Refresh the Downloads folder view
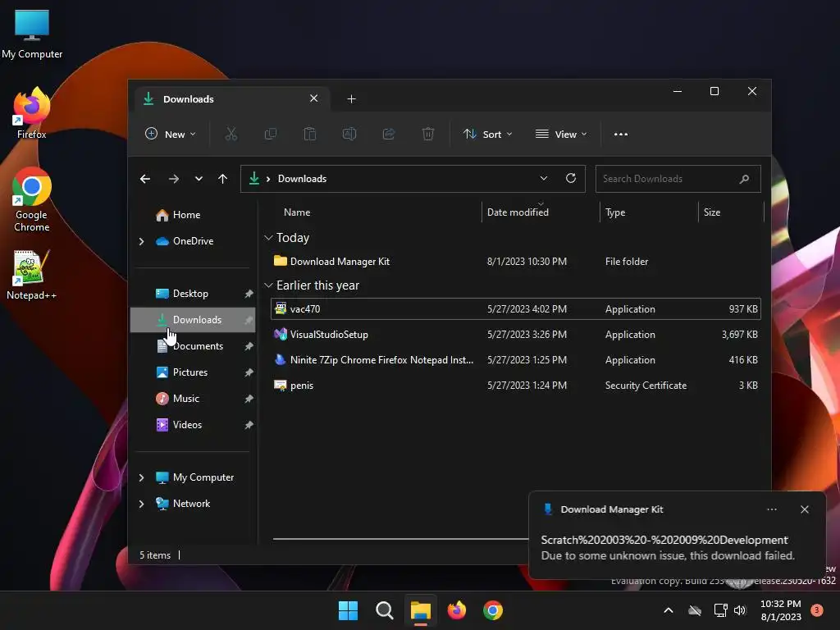The width and height of the screenshot is (840, 630). [571, 178]
